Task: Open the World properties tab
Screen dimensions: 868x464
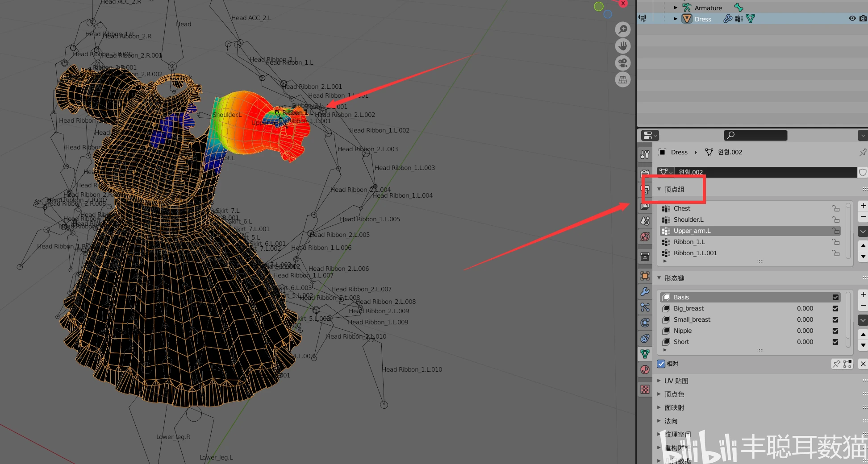Action: coord(645,236)
